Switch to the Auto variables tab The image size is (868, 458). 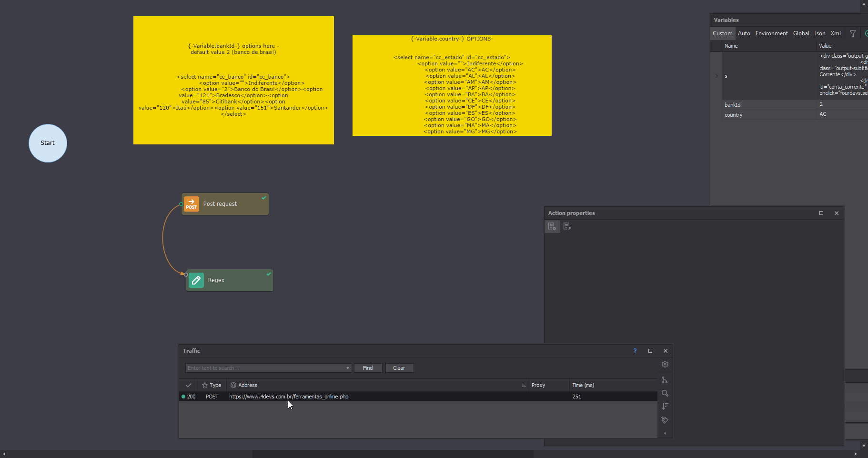[744, 33]
